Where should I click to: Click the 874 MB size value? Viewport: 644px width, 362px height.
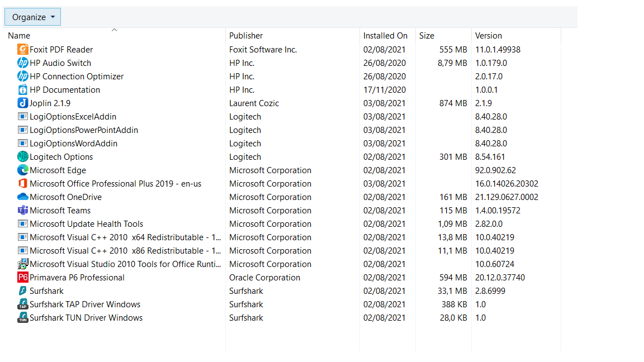click(453, 103)
